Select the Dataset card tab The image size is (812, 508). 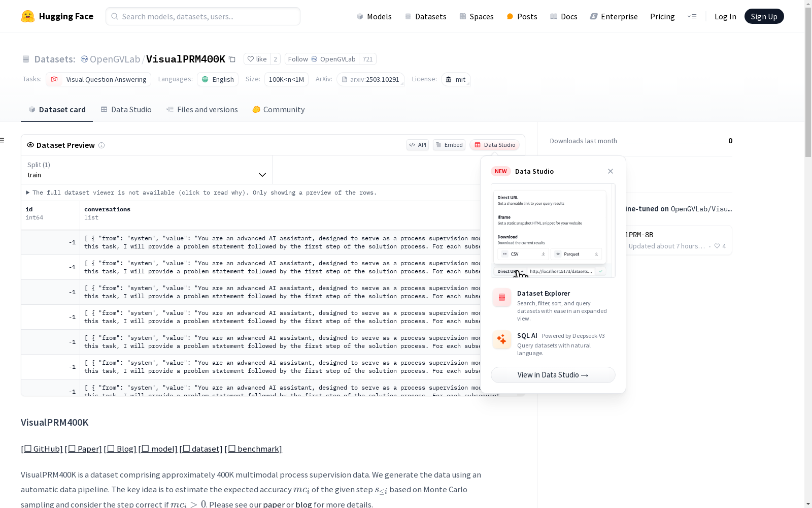pyautogui.click(x=57, y=110)
